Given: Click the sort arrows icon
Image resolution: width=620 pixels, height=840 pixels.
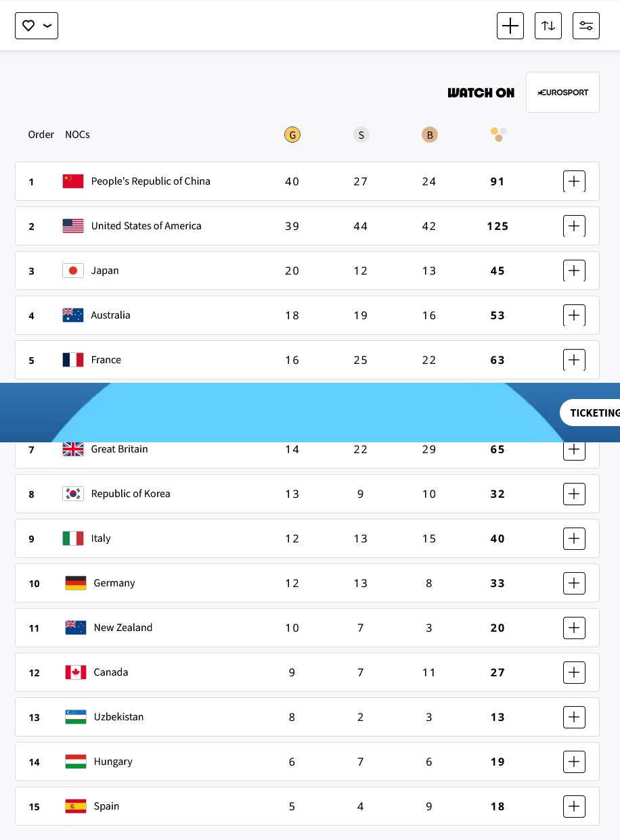Looking at the screenshot, I should click(548, 26).
